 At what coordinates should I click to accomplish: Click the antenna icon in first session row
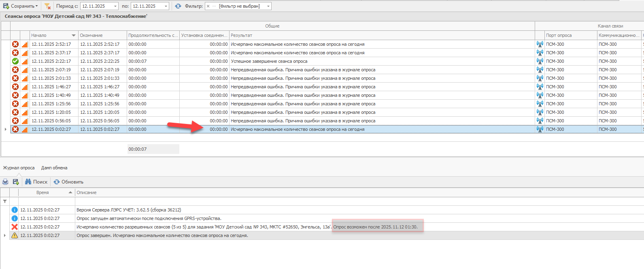(x=540, y=44)
